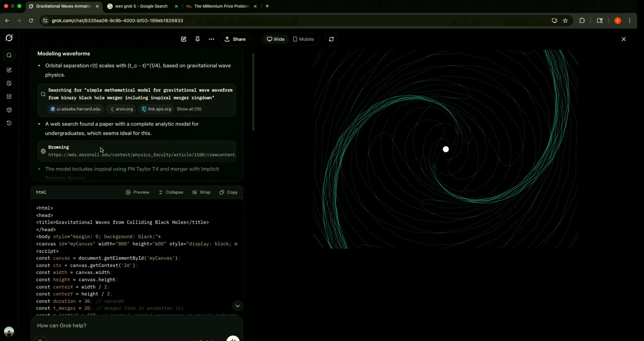The image size is (644, 341).
Task: Click the grok.com address bar URL
Action: click(x=117, y=21)
